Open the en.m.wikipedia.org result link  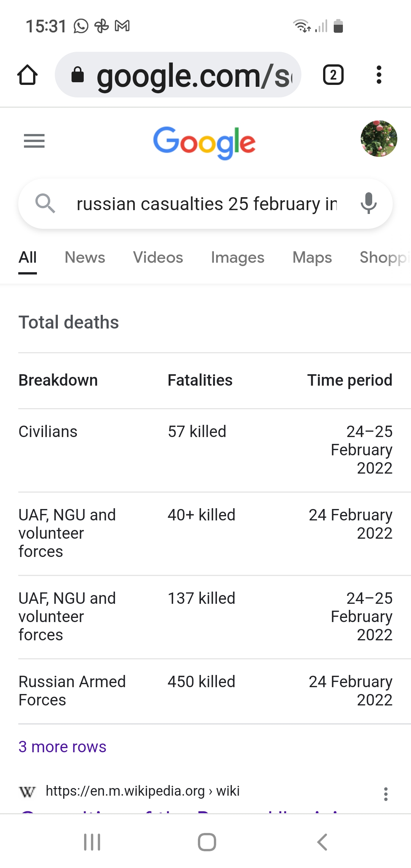point(142,791)
